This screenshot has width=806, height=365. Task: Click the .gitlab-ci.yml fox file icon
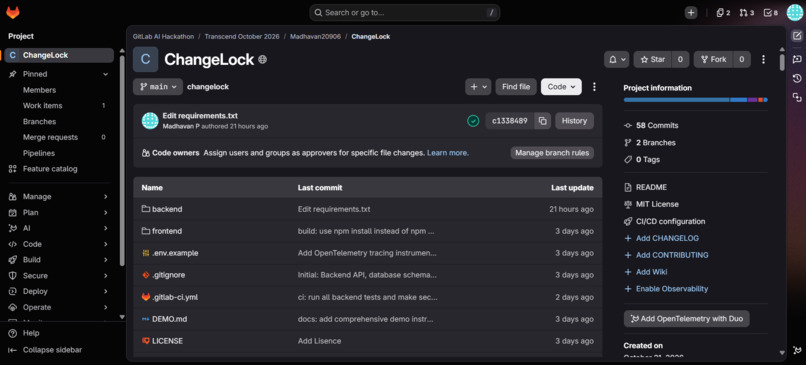[146, 297]
